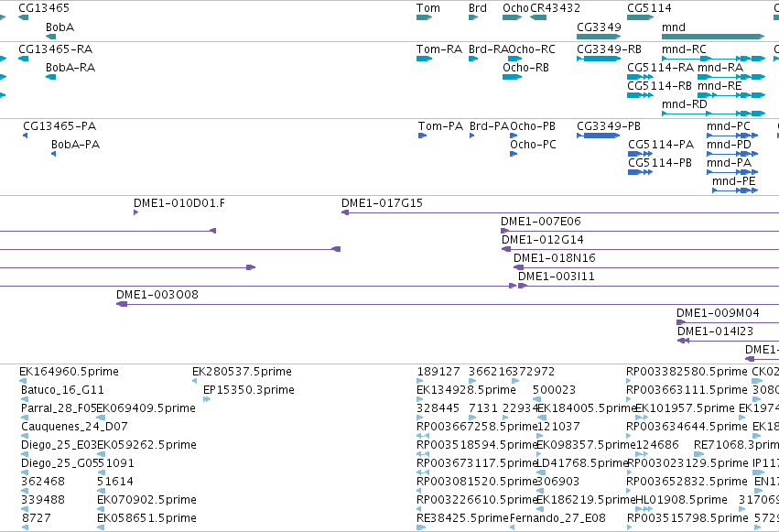Screen dimensions: 779x532
Task: Select the CG5114-PB protein
Action: (640, 172)
